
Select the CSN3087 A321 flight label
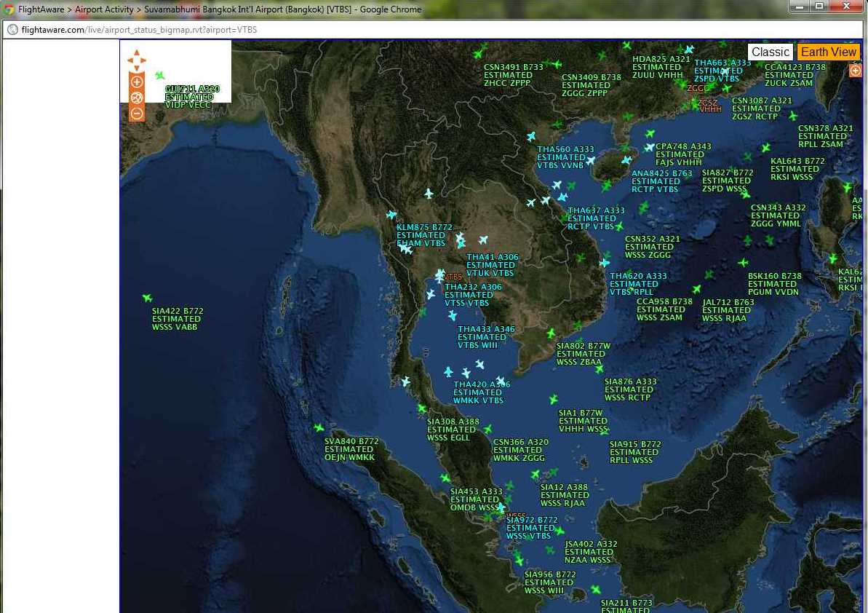[762, 108]
